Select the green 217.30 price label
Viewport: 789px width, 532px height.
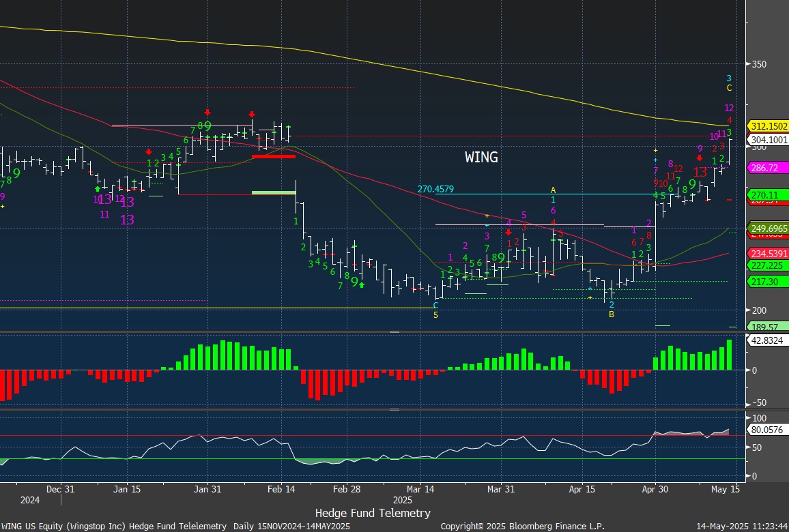coord(769,282)
